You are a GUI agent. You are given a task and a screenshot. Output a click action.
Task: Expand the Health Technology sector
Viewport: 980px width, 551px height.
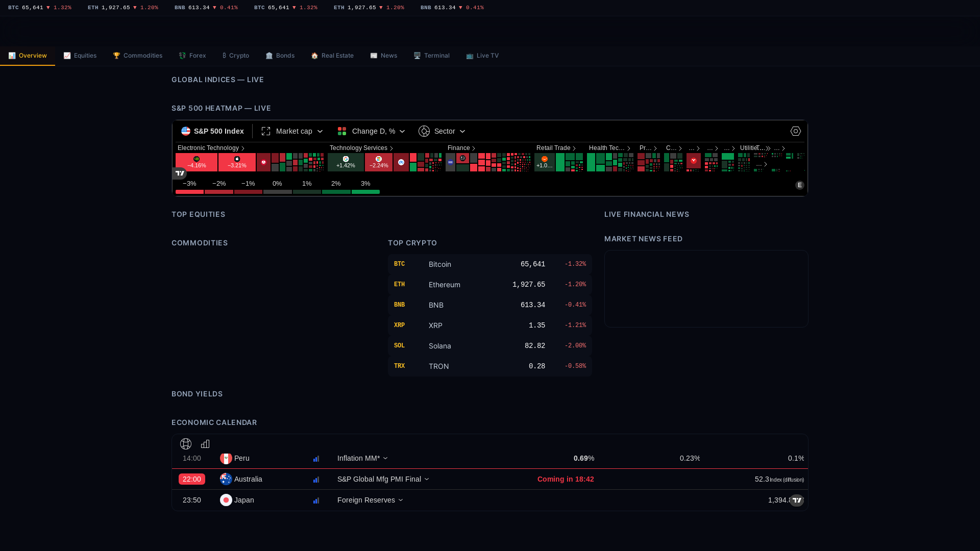(609, 148)
